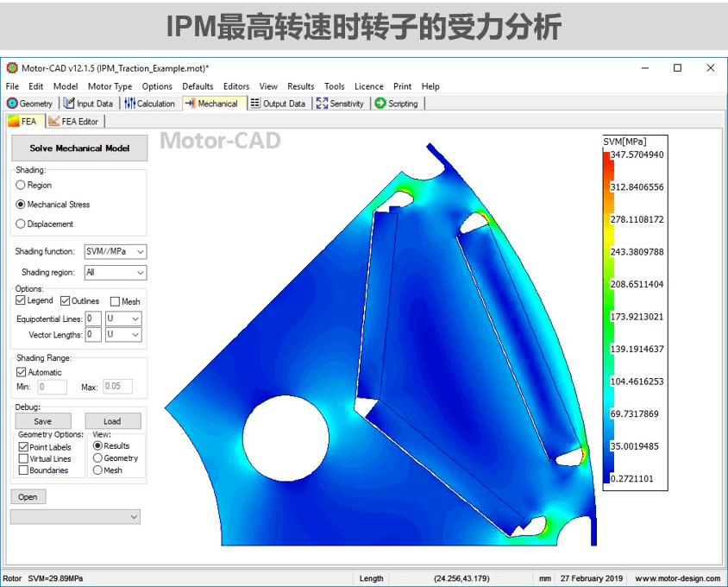Viewport: 728px width, 587px height.
Task: Open the Editors menu
Action: pos(235,86)
